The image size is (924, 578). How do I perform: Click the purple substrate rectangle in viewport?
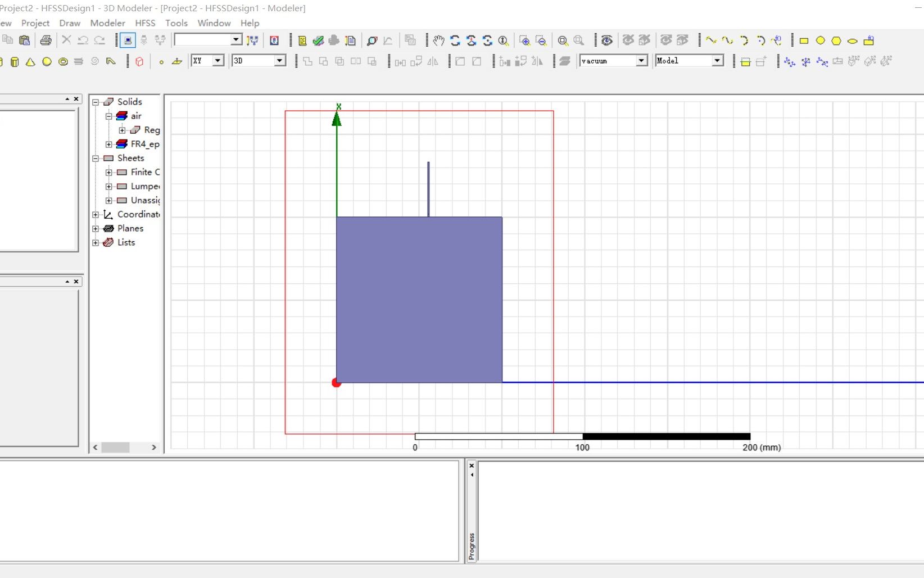[419, 300]
